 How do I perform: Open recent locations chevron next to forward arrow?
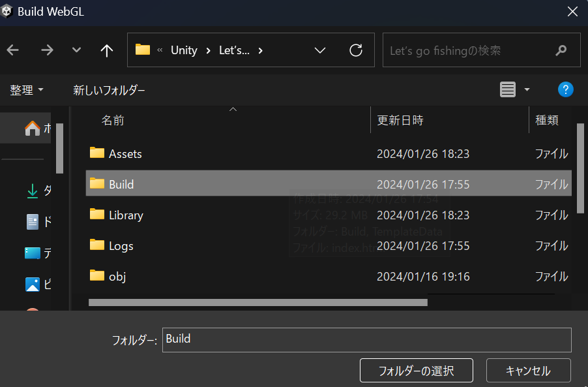pyautogui.click(x=76, y=50)
